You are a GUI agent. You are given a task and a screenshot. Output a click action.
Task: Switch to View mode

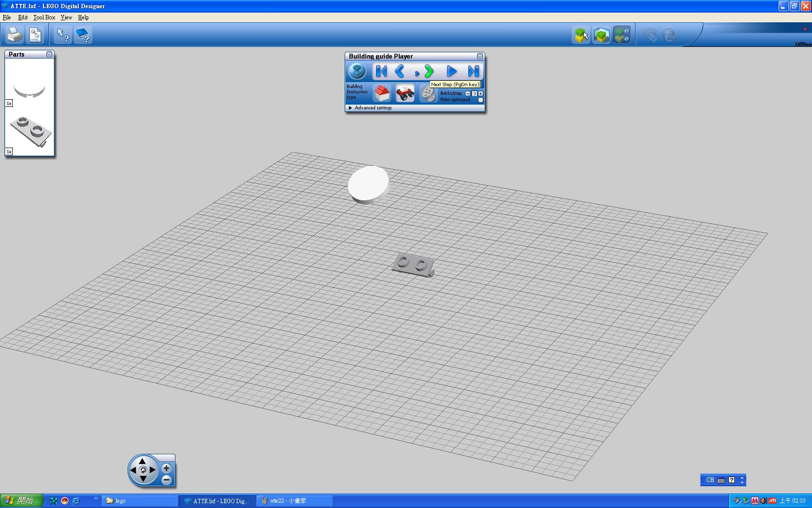601,35
